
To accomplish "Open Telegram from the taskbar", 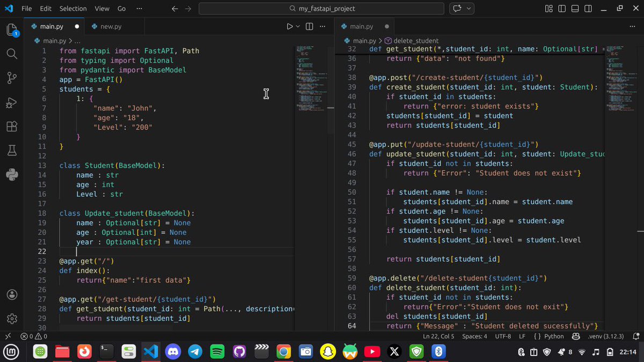I will (x=195, y=352).
